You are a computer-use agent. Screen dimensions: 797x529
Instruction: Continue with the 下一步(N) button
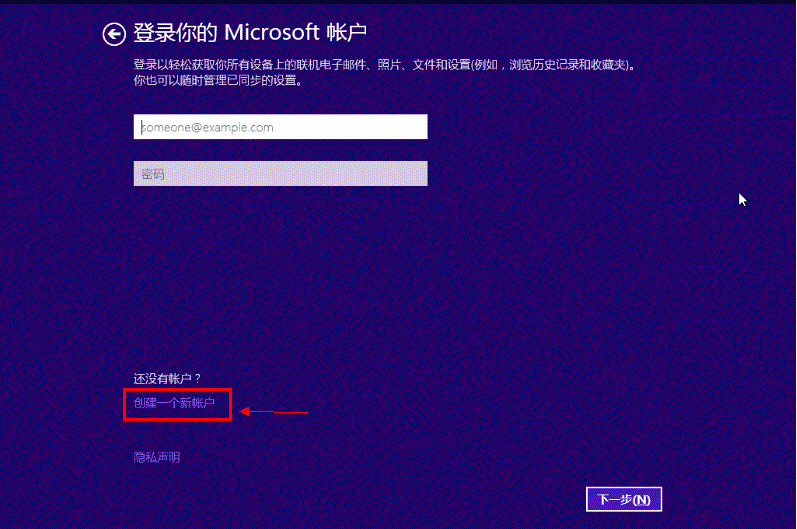[x=624, y=500]
